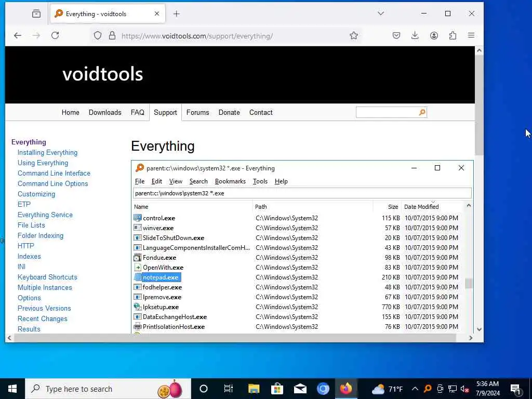Open the Forums nav link
Viewport: 532px width, 399px height.
click(x=197, y=112)
